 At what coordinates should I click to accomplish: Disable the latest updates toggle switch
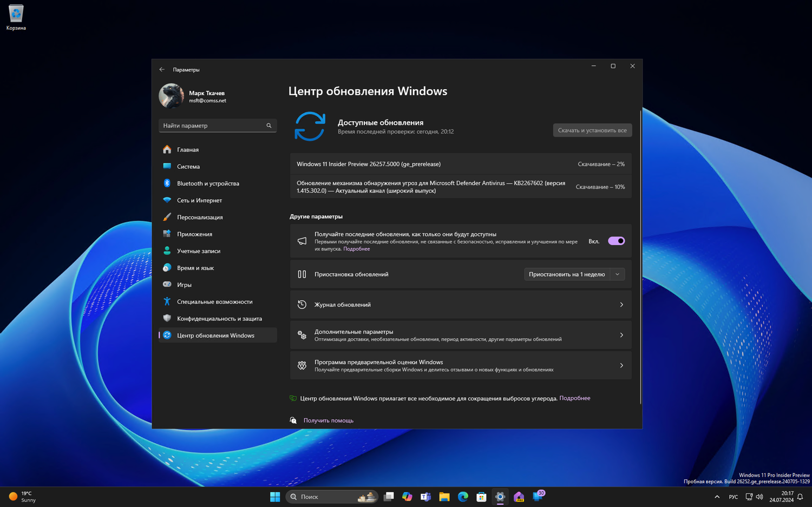click(x=615, y=241)
